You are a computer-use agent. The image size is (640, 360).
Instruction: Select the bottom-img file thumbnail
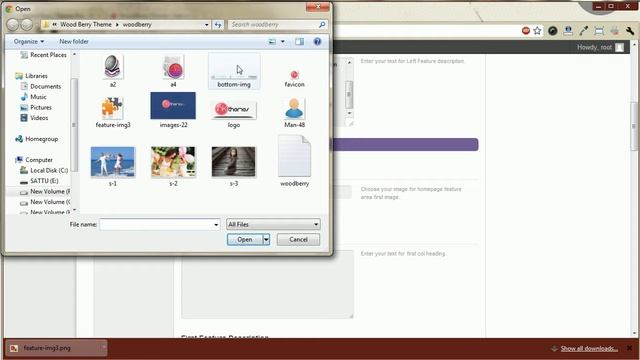tap(234, 71)
